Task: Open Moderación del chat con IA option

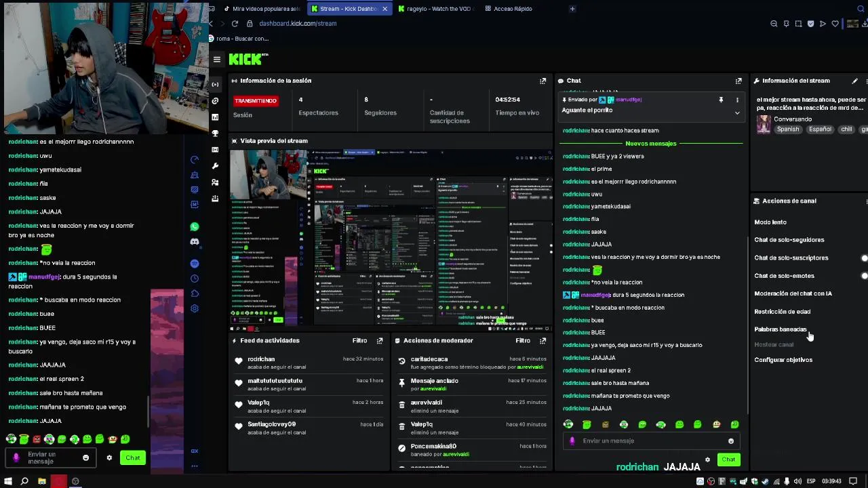Action: [793, 293]
